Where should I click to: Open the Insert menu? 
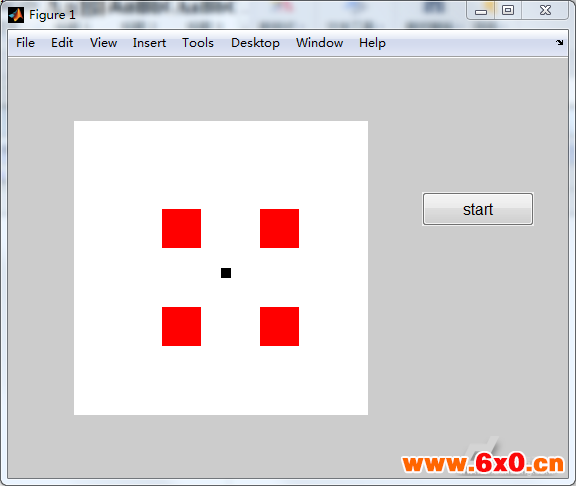pyautogui.click(x=149, y=43)
